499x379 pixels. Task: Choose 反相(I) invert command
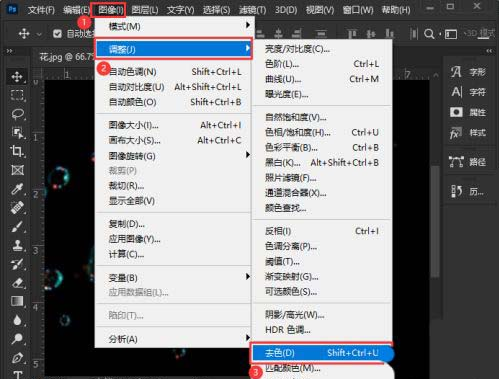click(x=322, y=231)
